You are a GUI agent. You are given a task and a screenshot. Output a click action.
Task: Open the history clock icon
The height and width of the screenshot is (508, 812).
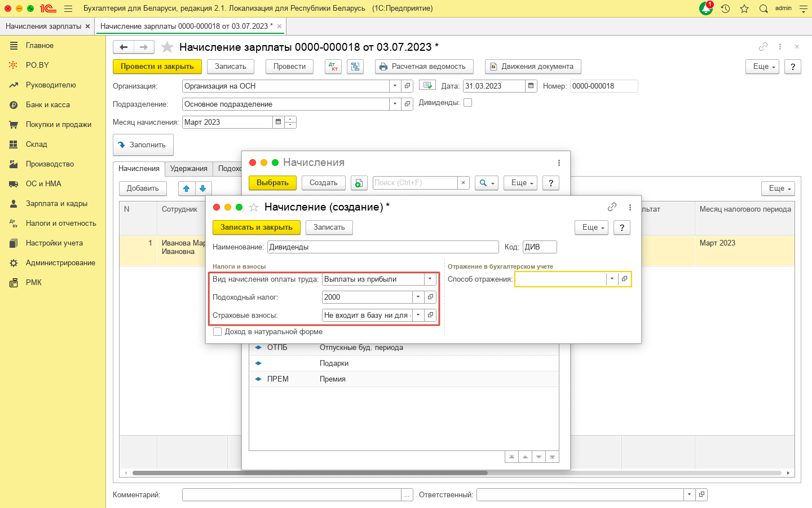725,8
